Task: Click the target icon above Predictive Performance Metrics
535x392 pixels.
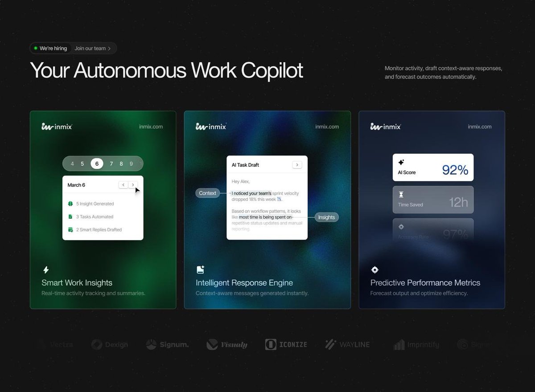Action: [374, 269]
